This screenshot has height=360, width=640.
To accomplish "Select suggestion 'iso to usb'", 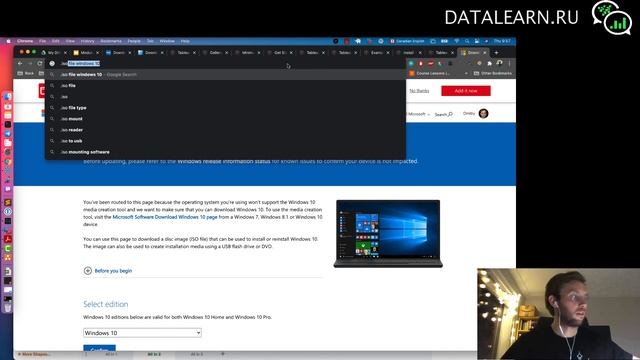I will click(225, 141).
